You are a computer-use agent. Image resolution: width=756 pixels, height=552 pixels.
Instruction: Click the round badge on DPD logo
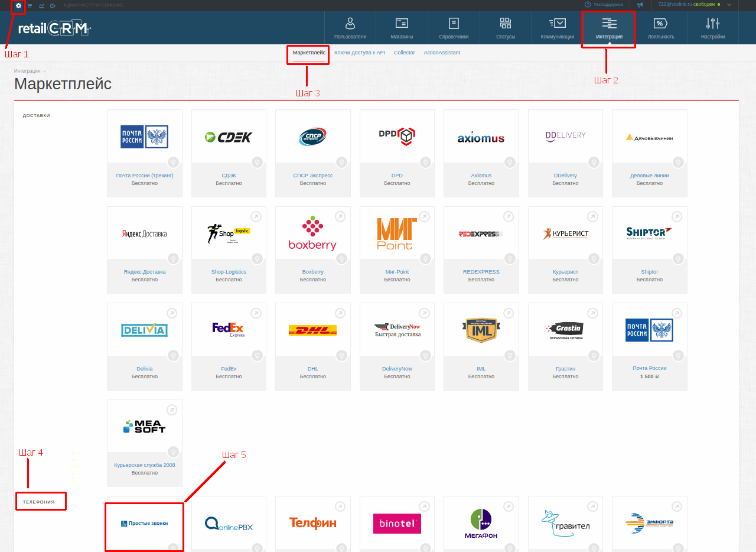coord(425,162)
